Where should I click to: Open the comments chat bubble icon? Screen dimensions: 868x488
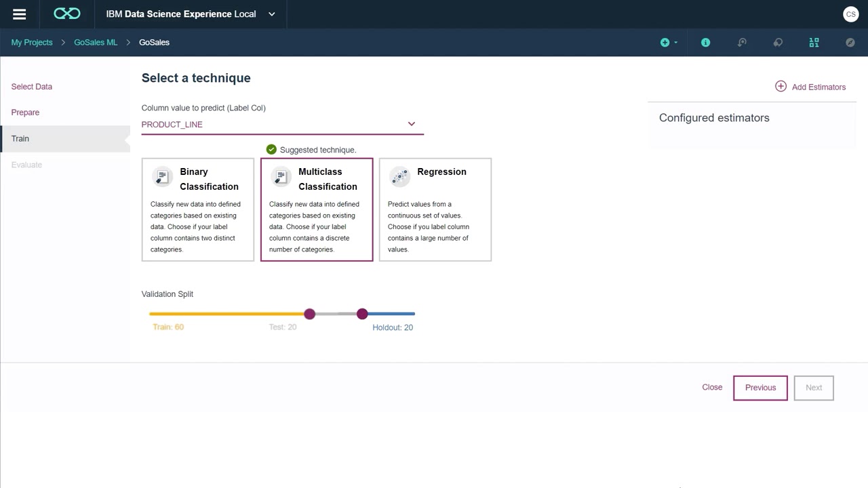point(778,42)
